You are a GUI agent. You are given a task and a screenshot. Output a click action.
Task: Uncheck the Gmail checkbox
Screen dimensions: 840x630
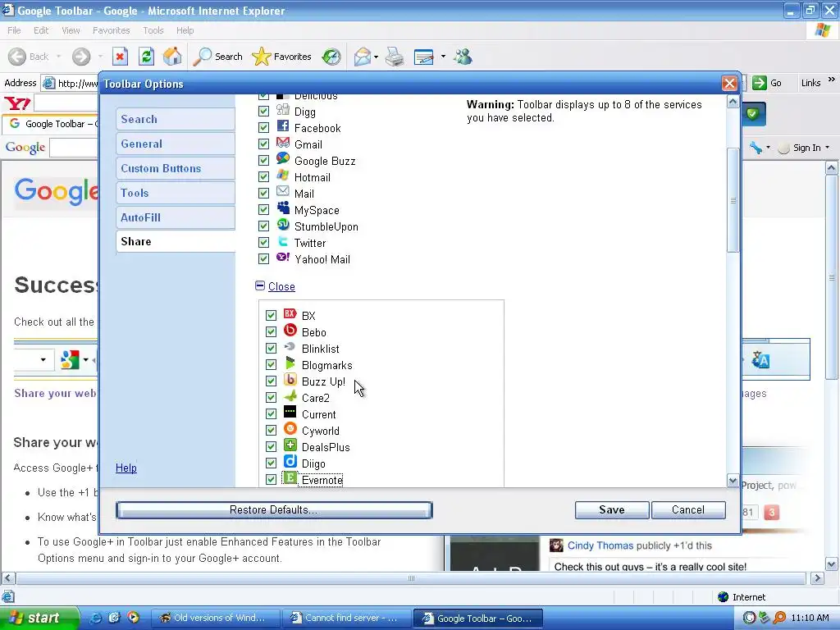pyautogui.click(x=263, y=144)
